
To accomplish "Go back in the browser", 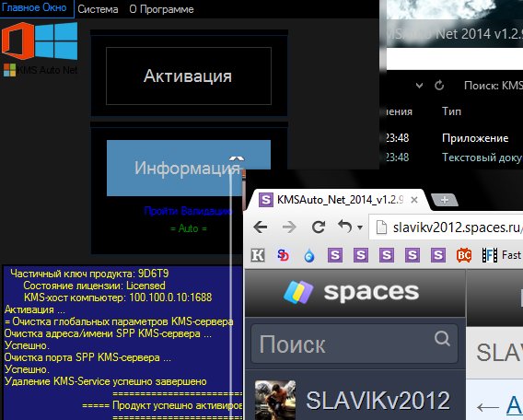I will 261,227.
